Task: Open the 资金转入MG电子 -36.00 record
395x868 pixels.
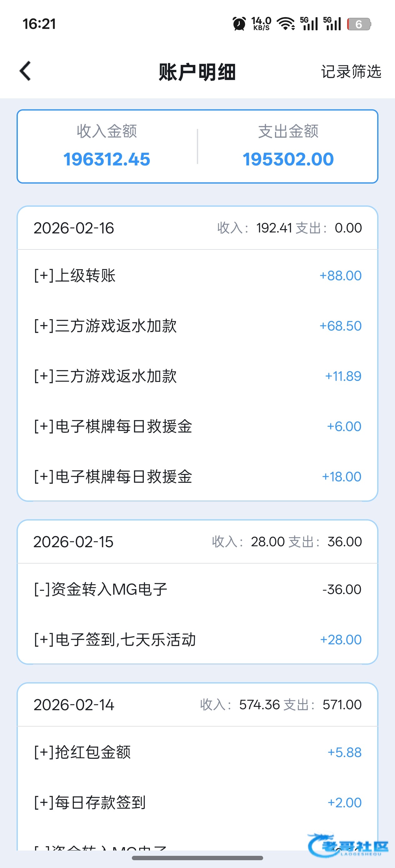Action: [197, 589]
